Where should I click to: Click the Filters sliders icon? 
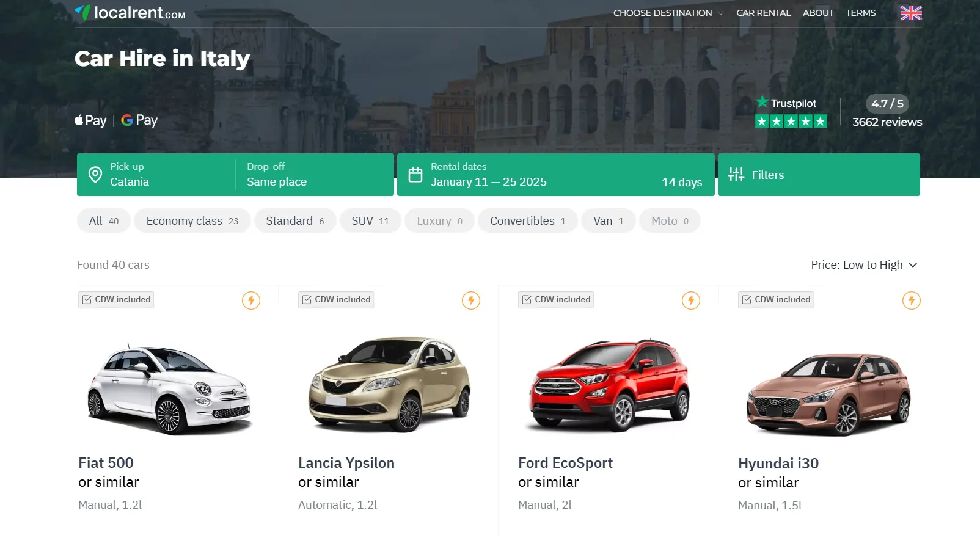point(736,175)
